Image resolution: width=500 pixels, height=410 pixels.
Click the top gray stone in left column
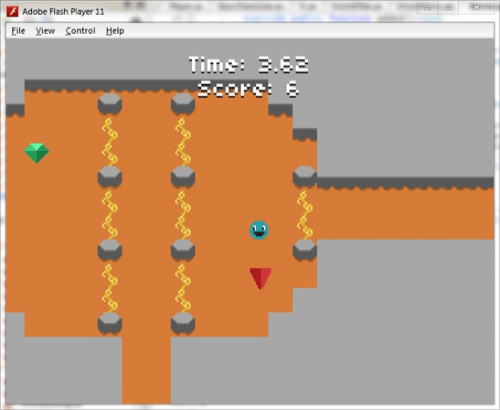[x=110, y=104]
